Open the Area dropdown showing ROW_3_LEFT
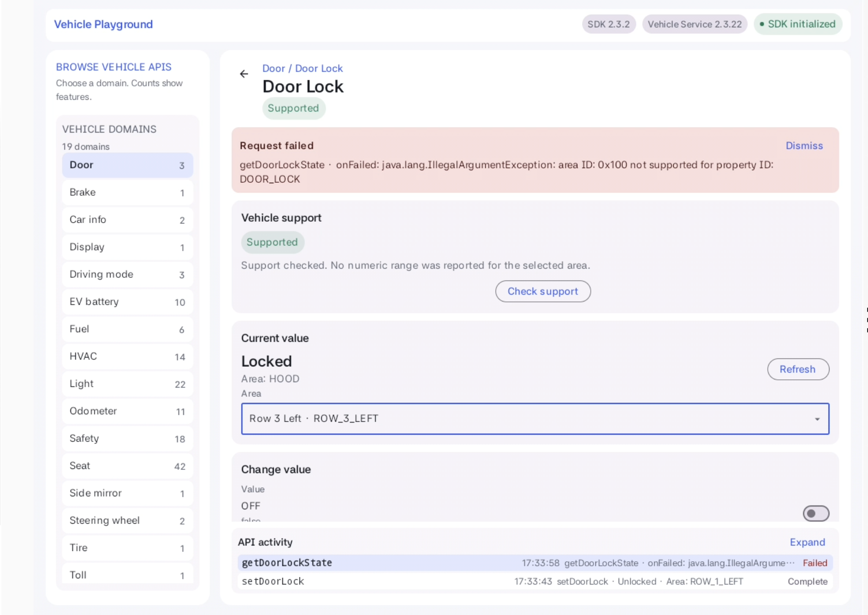 (535, 419)
